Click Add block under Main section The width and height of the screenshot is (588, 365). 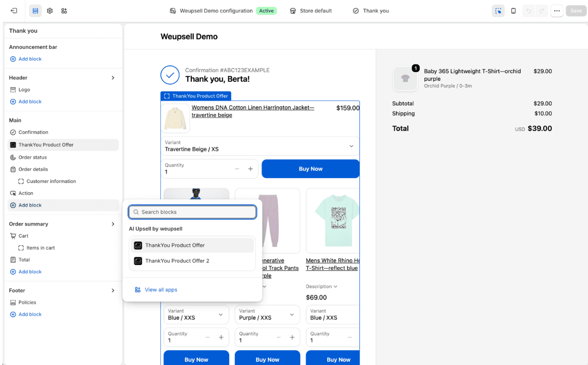pos(63,205)
